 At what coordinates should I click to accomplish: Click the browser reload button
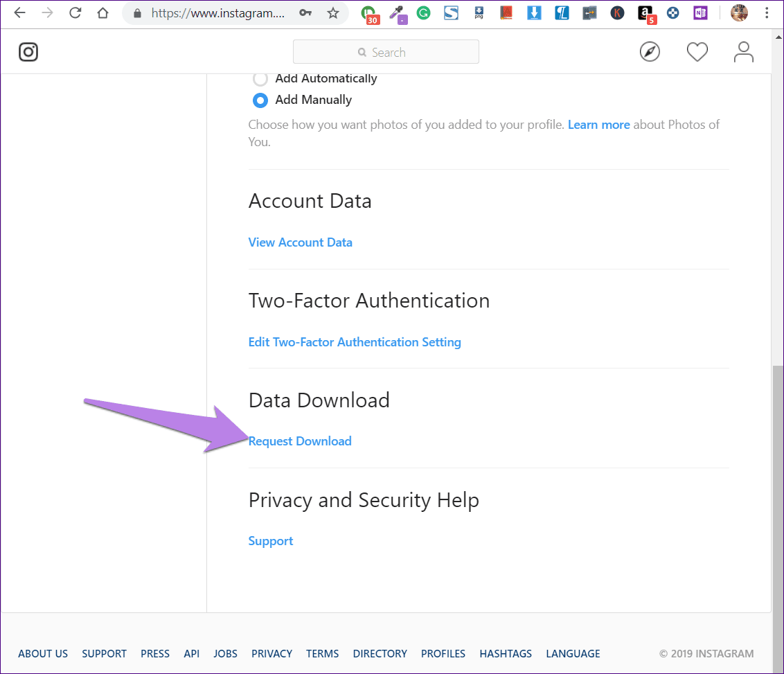tap(75, 13)
